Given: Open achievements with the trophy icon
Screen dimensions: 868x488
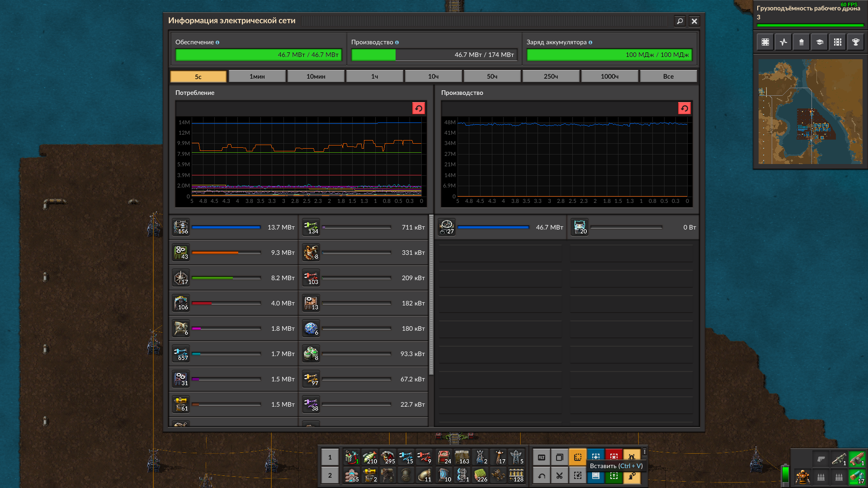Looking at the screenshot, I should click(x=856, y=42).
